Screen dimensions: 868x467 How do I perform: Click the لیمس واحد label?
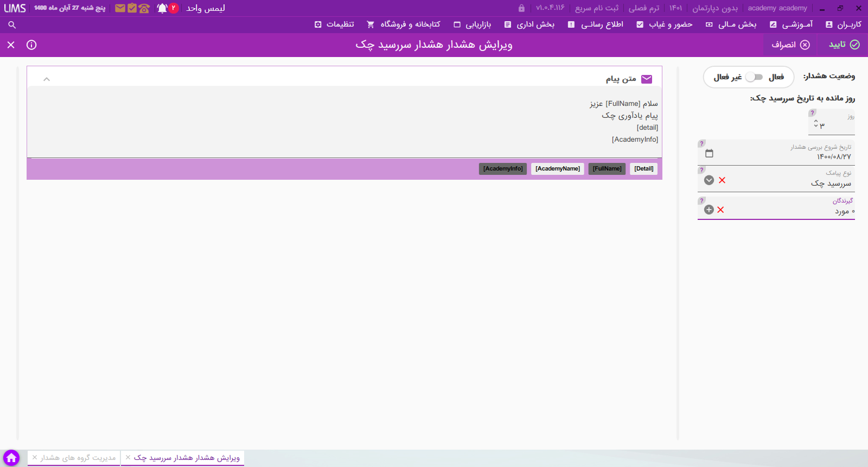[206, 8]
